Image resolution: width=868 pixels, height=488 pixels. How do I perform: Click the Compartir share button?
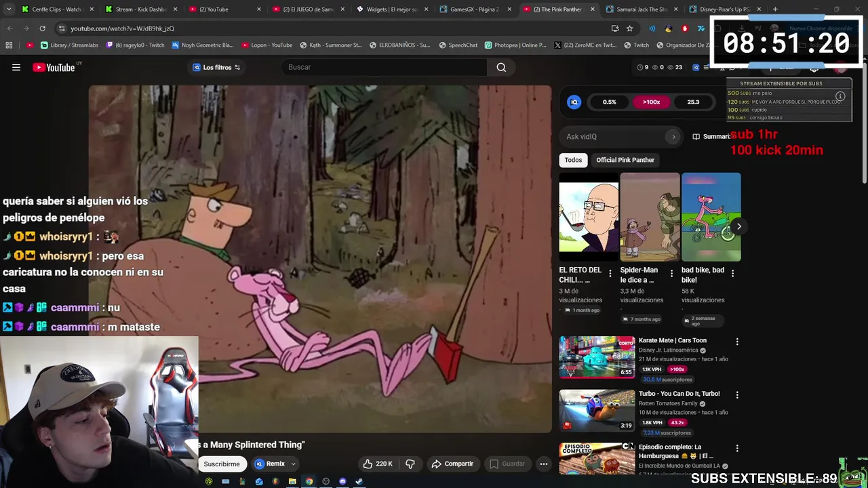click(452, 464)
